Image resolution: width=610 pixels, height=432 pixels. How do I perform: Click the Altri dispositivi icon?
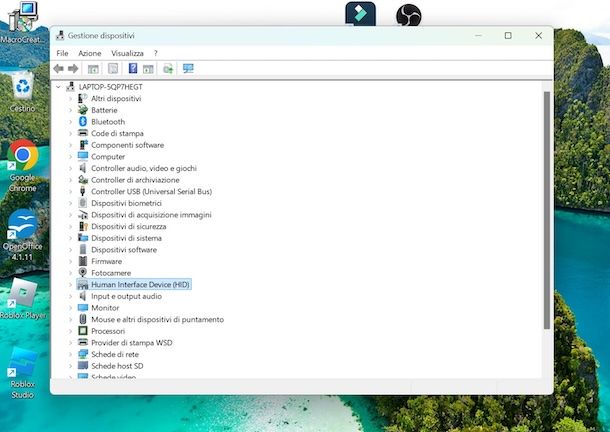click(82, 98)
